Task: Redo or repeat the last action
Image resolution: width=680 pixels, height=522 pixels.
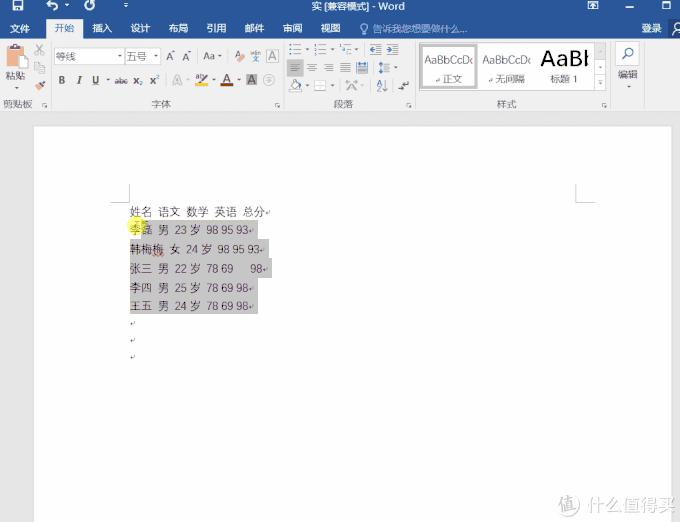Action: pyautogui.click(x=89, y=6)
